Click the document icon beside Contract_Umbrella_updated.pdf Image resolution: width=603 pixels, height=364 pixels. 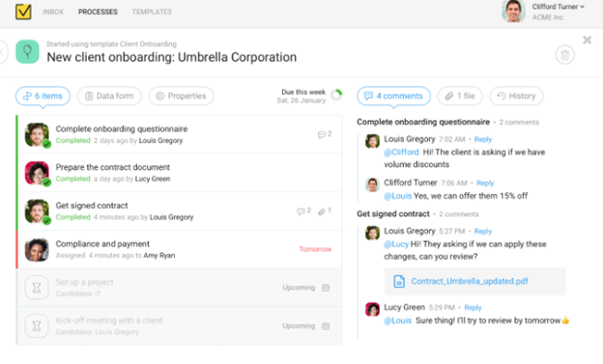[399, 281]
